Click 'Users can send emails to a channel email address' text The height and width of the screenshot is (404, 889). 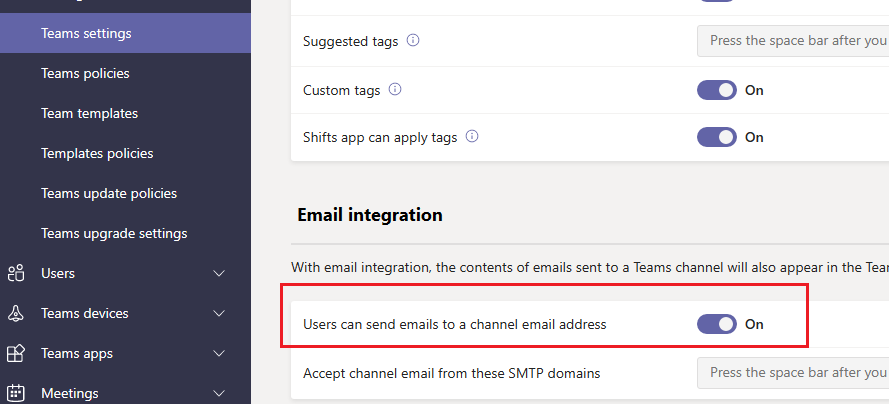click(455, 325)
